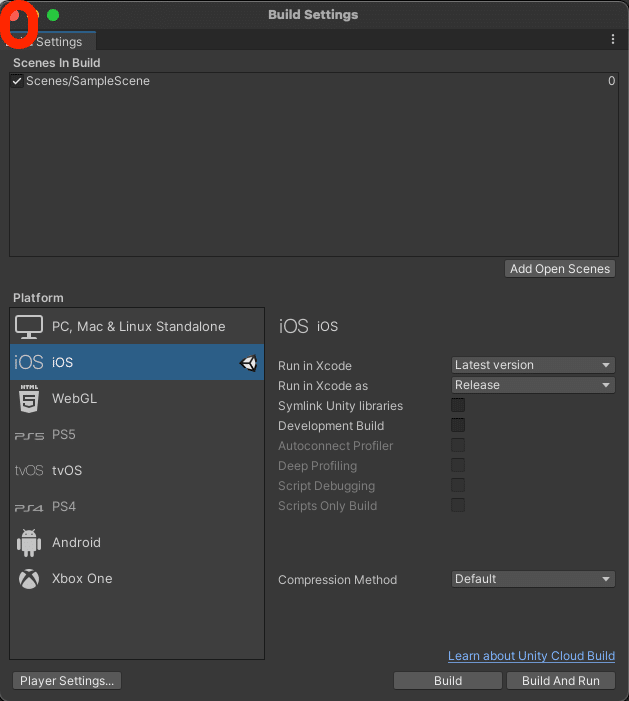Open the Run in Xcode version dropdown

pos(533,365)
